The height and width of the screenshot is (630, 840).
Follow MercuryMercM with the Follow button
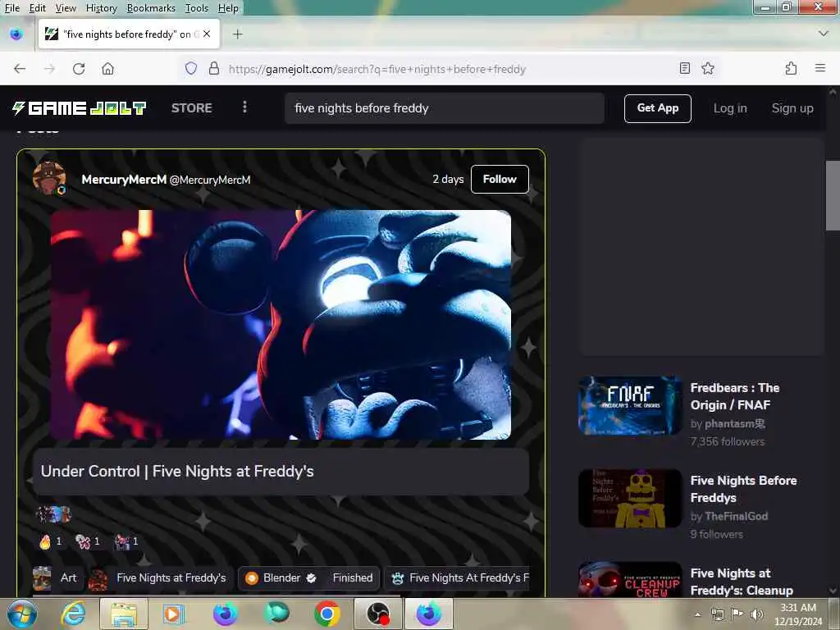tap(500, 179)
